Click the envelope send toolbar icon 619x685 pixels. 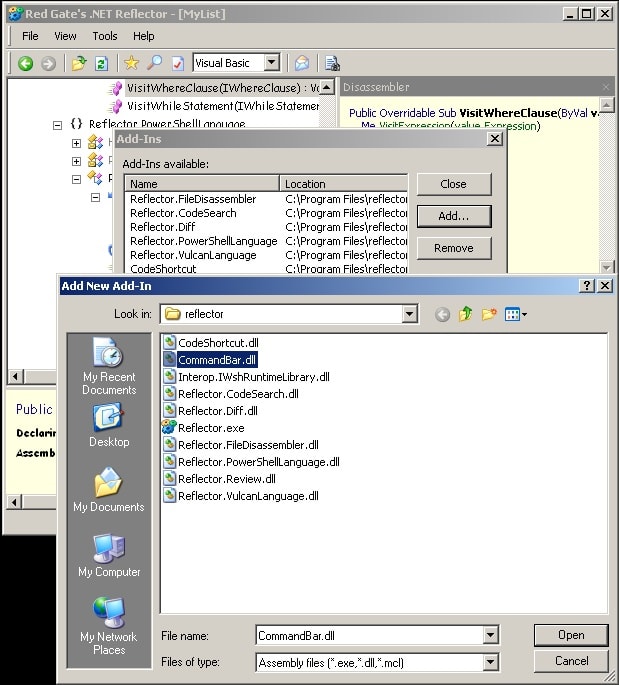(x=302, y=63)
